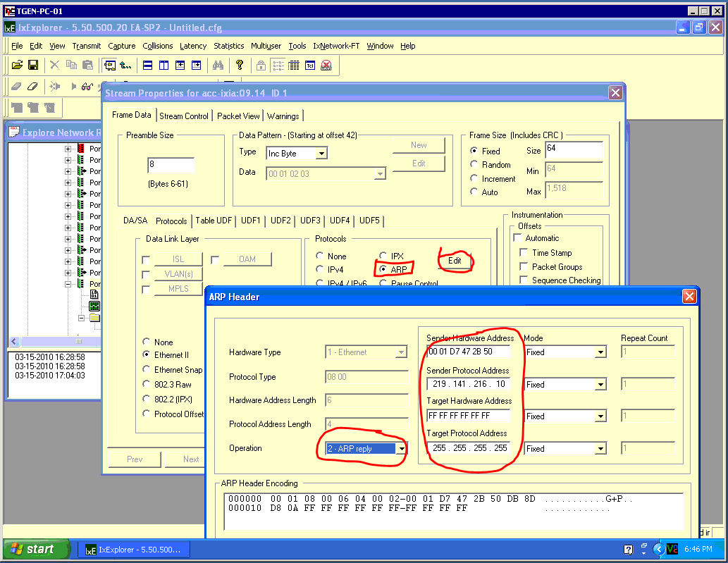
Task: Enable the OAM checkbox
Action: point(215,260)
